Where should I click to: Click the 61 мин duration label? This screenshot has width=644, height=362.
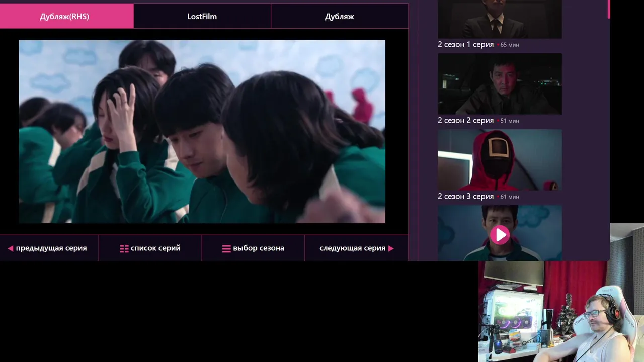coord(510,197)
